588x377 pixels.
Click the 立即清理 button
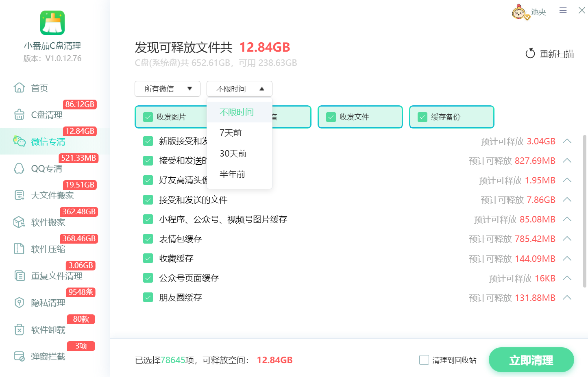531,360
